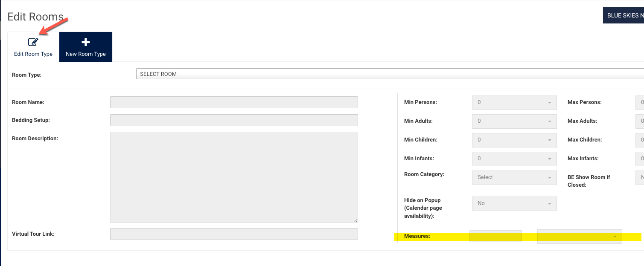Click the Room Name input field

[x=234, y=102]
